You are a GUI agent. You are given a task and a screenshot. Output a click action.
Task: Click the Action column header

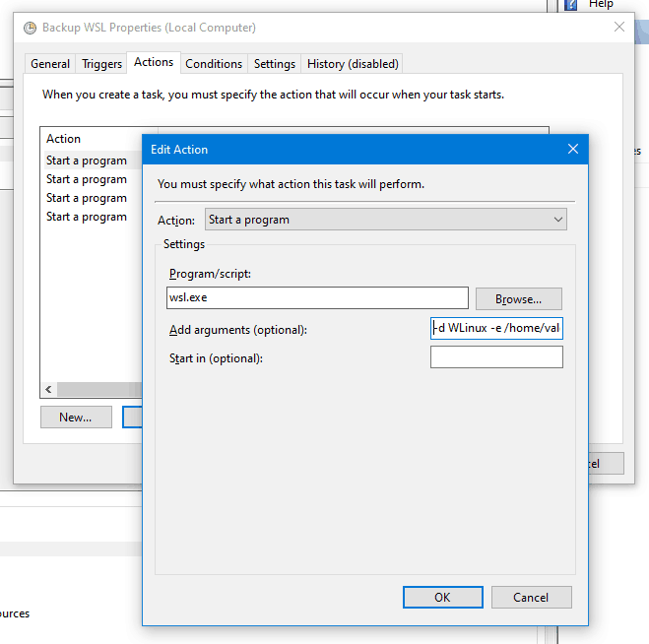64,139
